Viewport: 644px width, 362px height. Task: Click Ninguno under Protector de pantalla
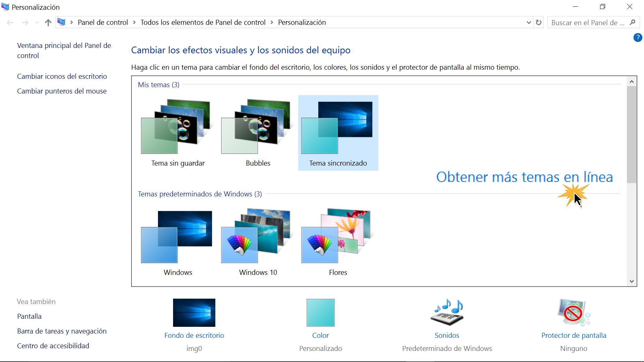tap(574, 349)
